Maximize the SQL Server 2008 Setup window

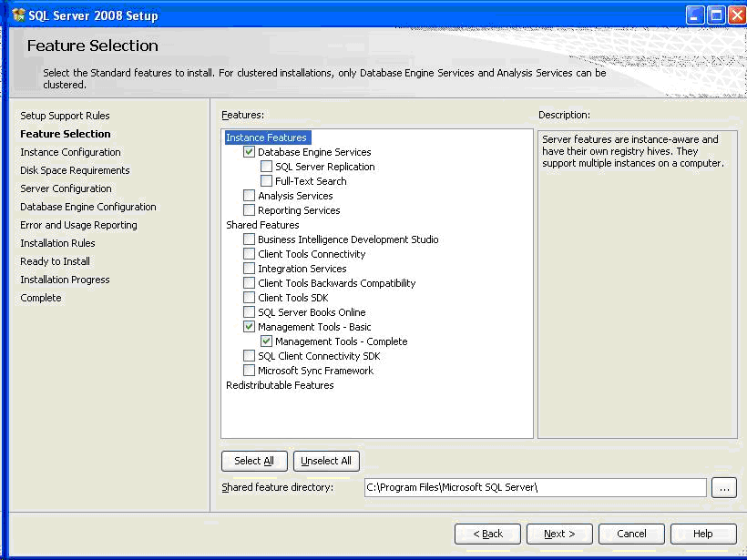(x=715, y=15)
